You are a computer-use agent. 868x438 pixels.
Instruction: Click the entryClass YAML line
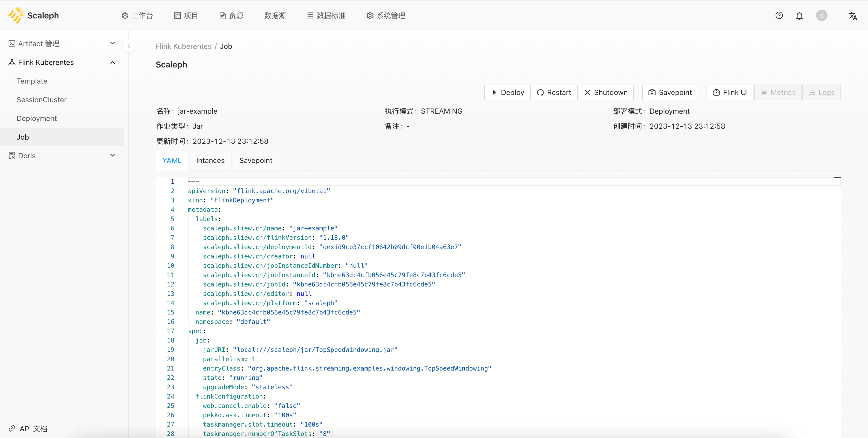pos(347,368)
